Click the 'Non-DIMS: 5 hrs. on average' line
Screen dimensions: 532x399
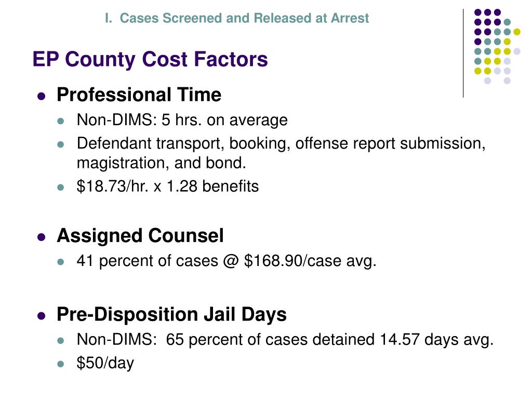point(182,120)
